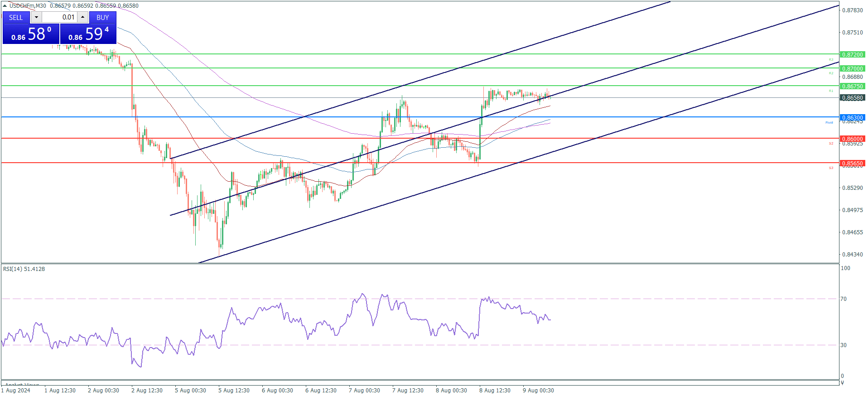Click the current price 0.86580 label
The width and height of the screenshot is (868, 396).
[x=852, y=97]
